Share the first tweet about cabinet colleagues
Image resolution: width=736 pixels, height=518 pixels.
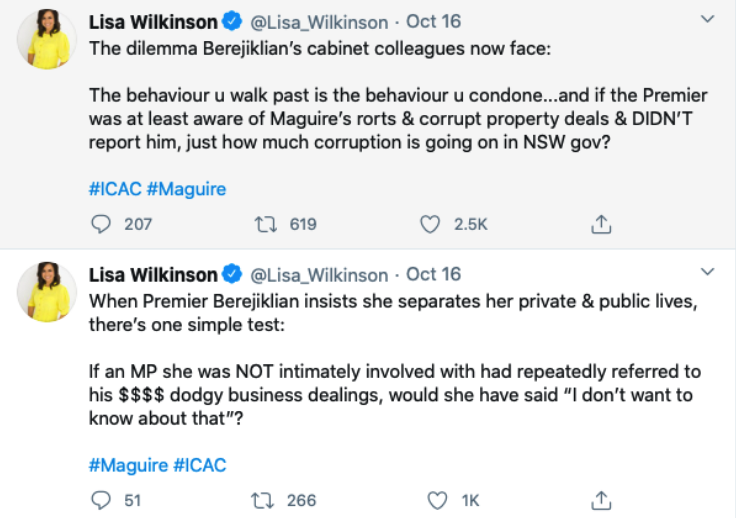click(x=601, y=224)
